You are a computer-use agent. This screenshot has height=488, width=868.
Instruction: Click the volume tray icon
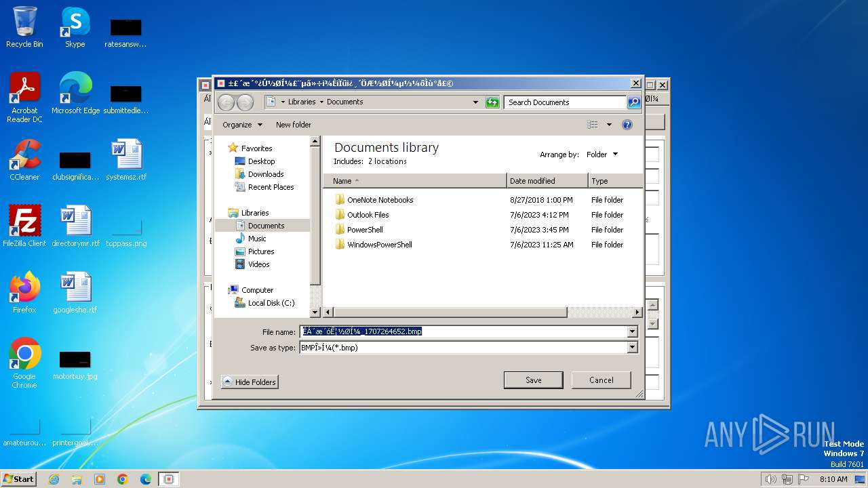[770, 479]
